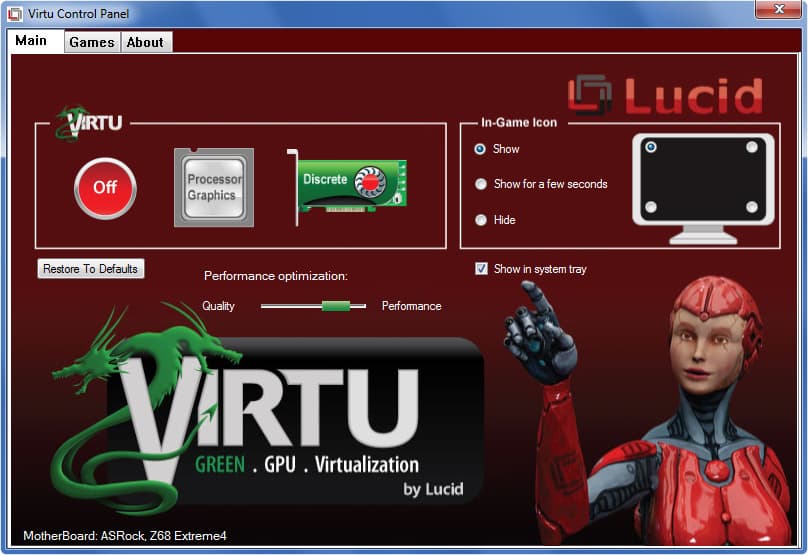This screenshot has width=808, height=555.
Task: Click the Quality label beside slider
Action: (218, 306)
